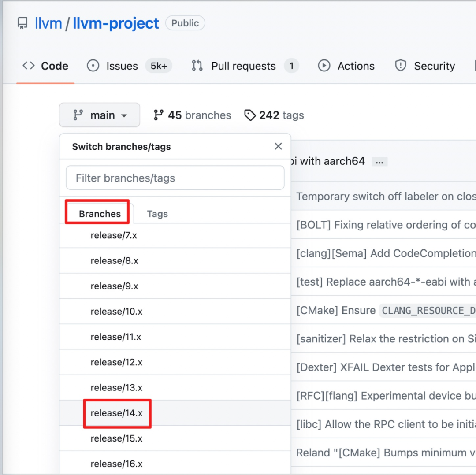Click the Code tab brackets icon

(29, 66)
